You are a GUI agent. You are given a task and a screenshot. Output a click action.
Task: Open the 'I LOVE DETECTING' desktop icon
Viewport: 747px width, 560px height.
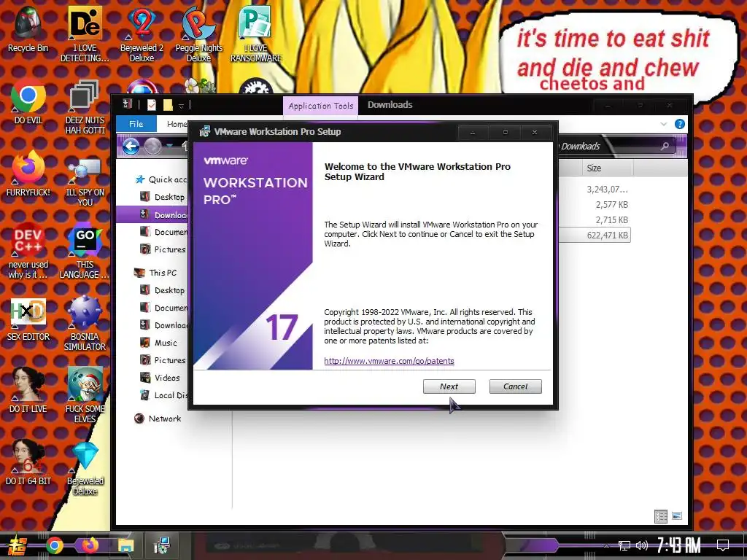coord(85,34)
